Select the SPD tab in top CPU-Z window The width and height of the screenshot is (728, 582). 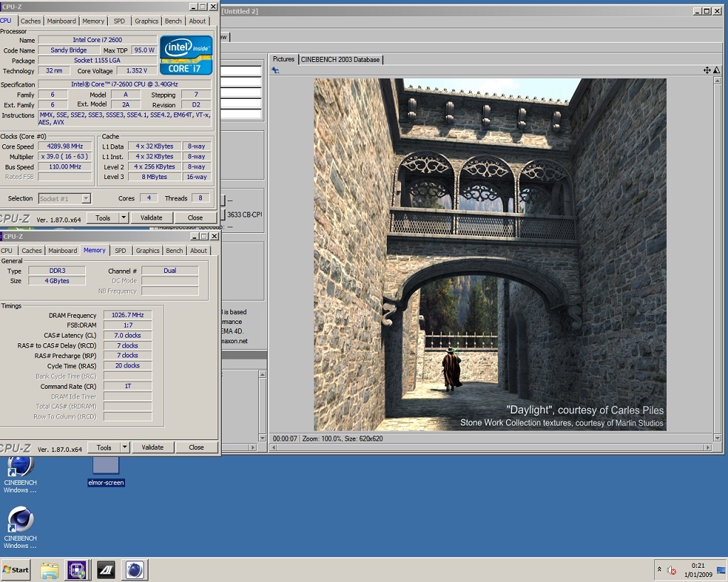119,21
